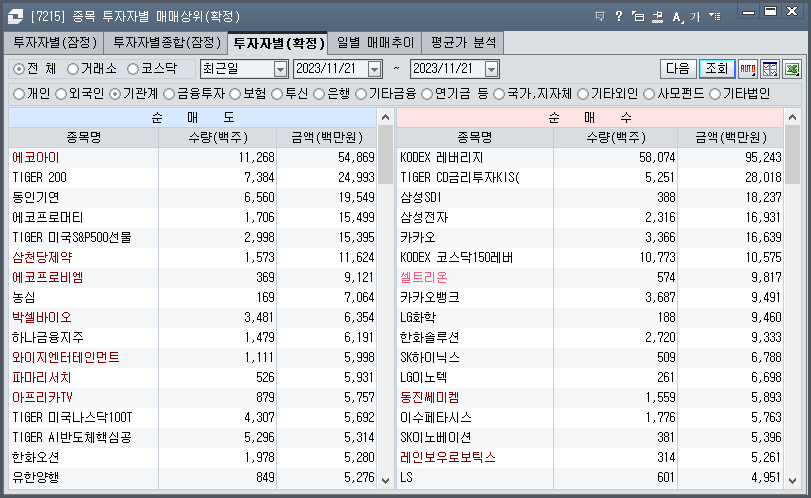The height and width of the screenshot is (498, 811).
Task: Select 셀트리온 stock row
Action: [x=590, y=278]
